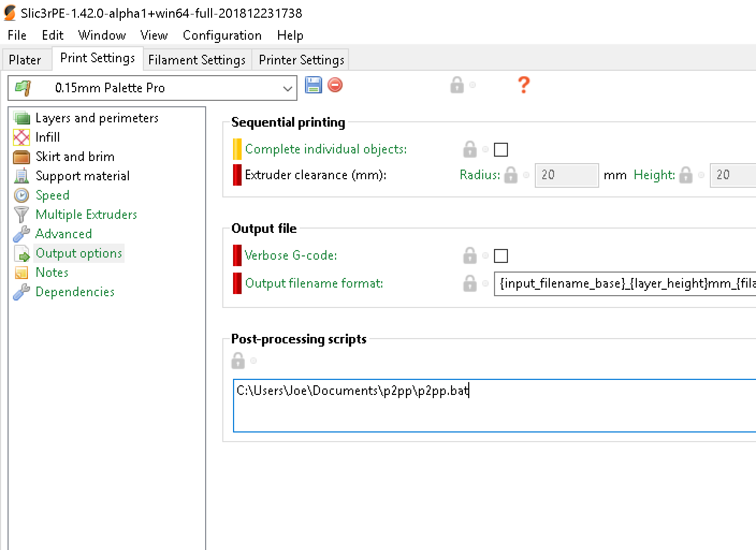Open the 0.15mm Palette Pro preset dropdown
Image resolution: width=756 pixels, height=550 pixels.
(152, 88)
